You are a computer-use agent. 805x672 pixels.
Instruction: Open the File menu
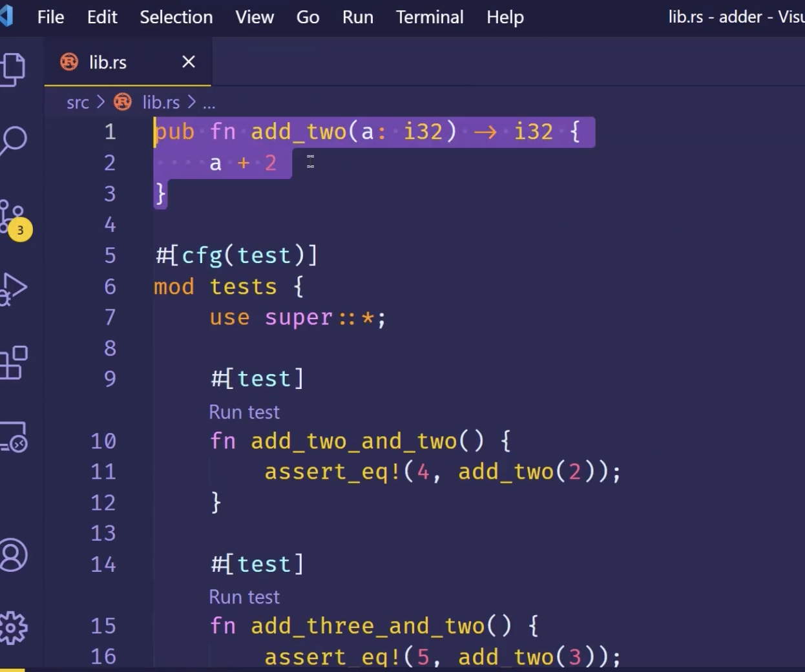50,17
